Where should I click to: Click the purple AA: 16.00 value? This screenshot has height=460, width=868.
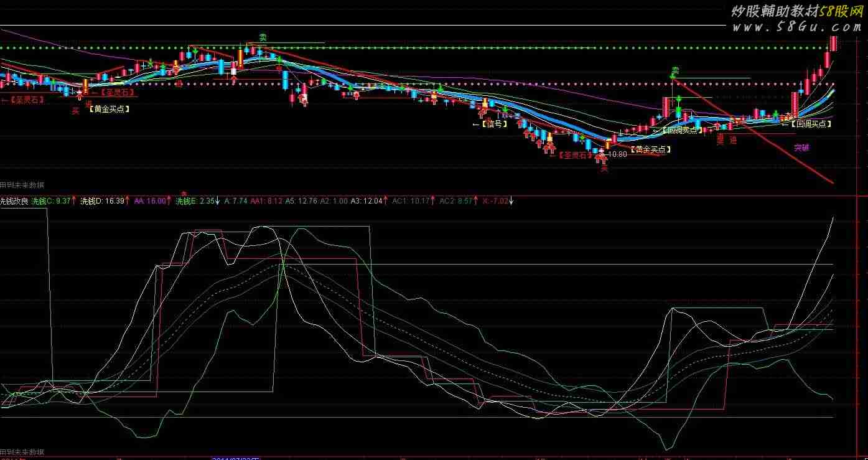coord(150,201)
